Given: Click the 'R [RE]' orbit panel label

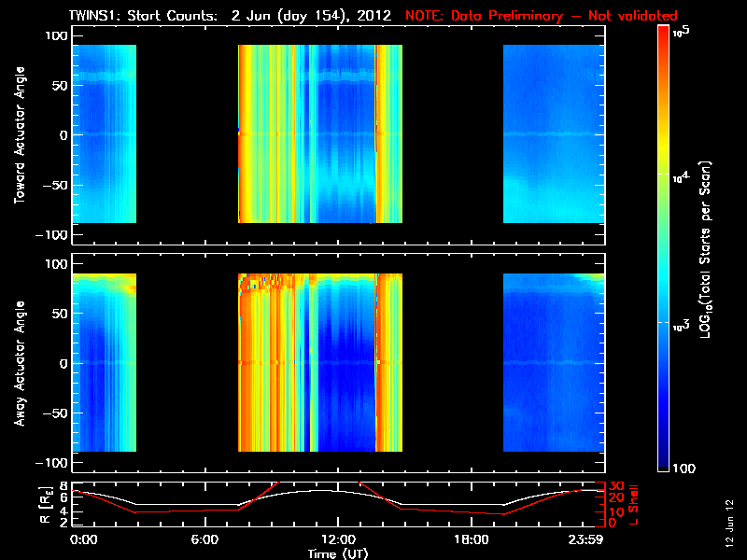Looking at the screenshot, I should click(45, 505).
